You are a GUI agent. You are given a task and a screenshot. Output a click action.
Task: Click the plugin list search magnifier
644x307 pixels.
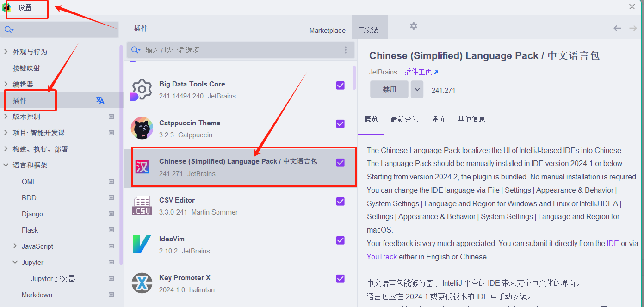pos(136,50)
